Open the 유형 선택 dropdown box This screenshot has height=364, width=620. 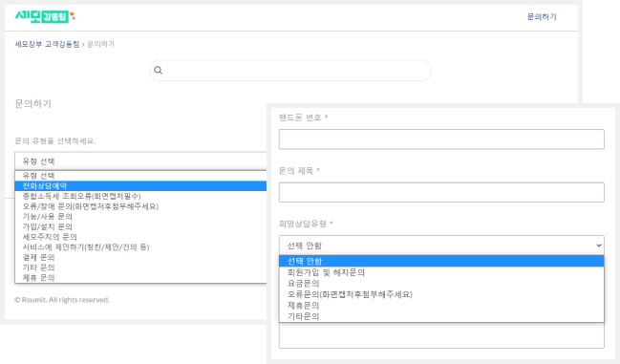(x=140, y=161)
